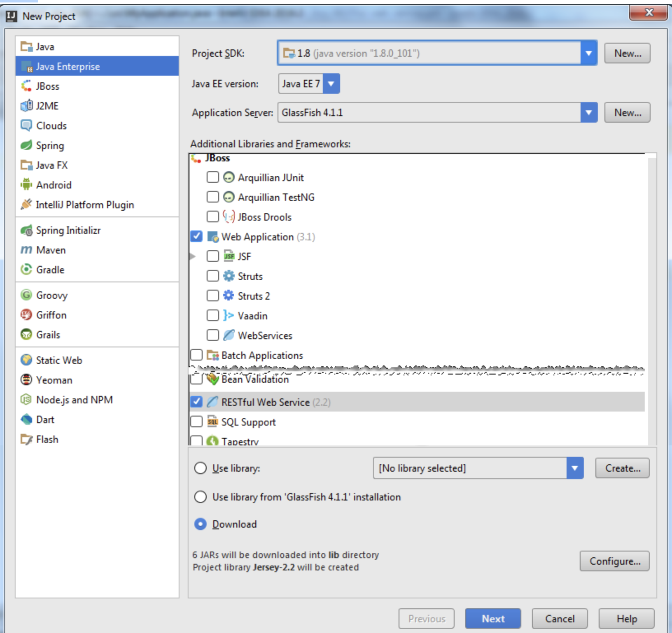Open the Java EE version dropdown

[x=331, y=84]
